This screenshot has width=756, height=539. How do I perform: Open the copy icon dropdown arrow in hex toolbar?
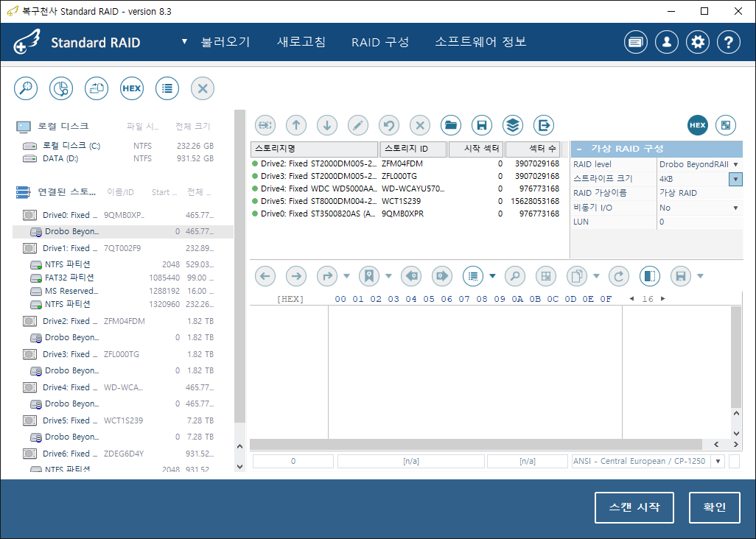point(596,276)
